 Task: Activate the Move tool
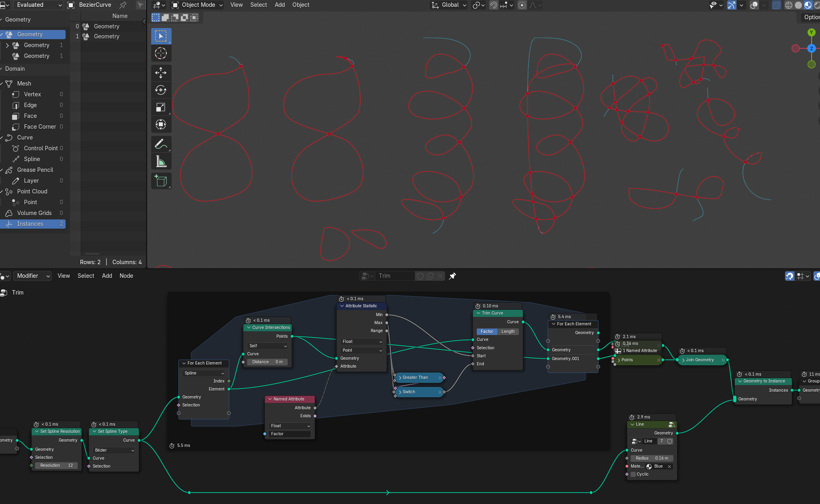(x=161, y=73)
